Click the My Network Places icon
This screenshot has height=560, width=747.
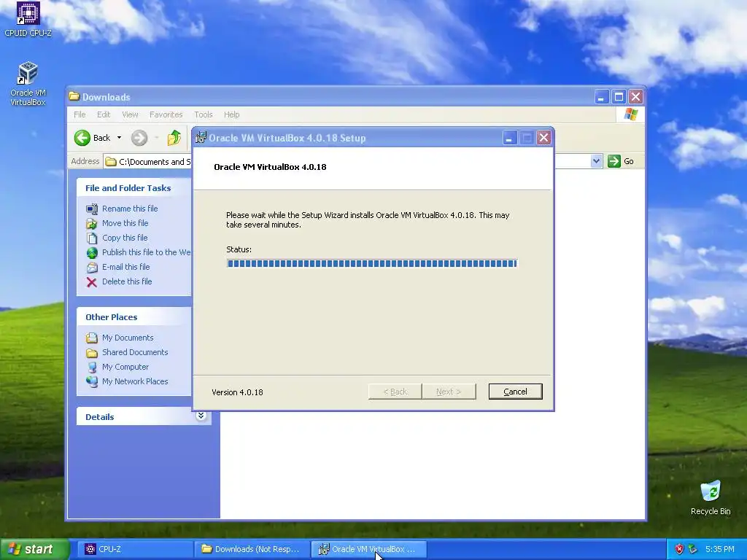point(91,381)
